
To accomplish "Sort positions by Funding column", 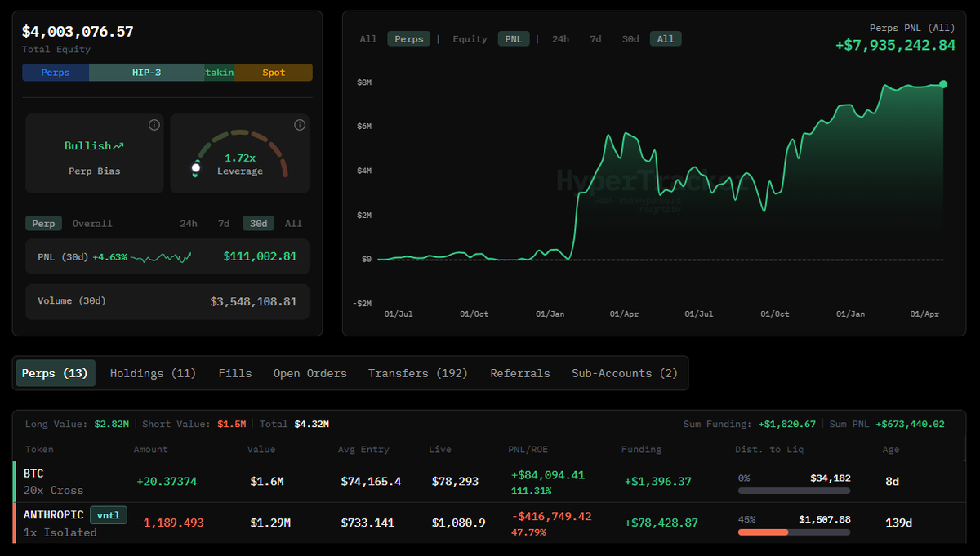I will [641, 449].
